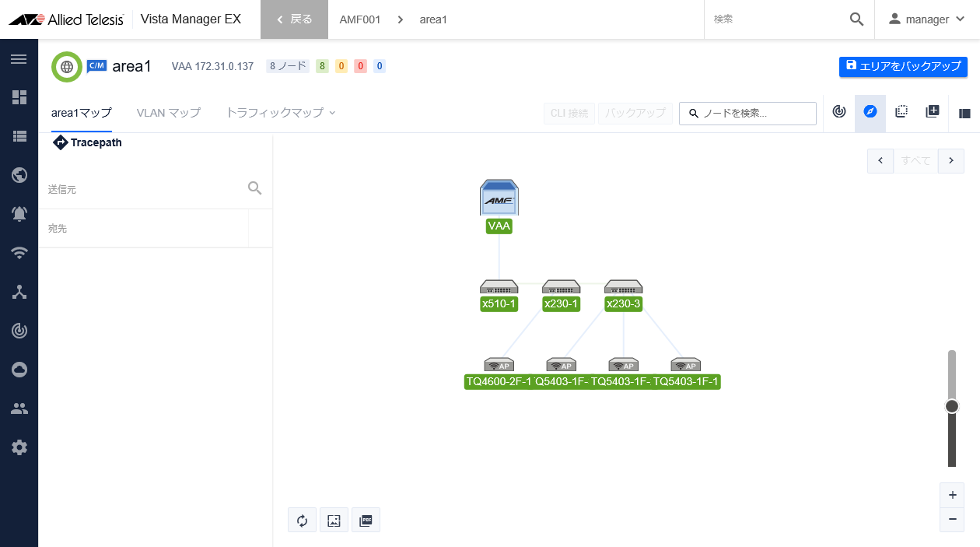Viewport: 980px width, 547px height.
Task: Click the C/M badge next to area1
Action: click(96, 65)
